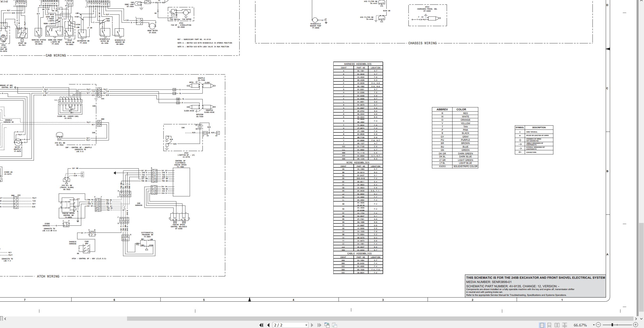This screenshot has width=644, height=328.
Task: Click the ATCH WIRING label
Action: 48,276
